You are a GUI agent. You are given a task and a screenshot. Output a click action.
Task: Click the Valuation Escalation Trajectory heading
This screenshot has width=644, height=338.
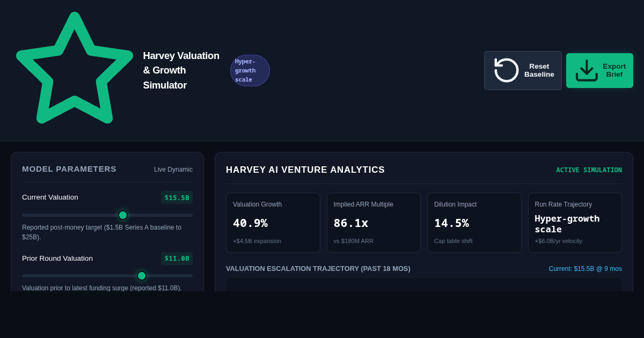coord(318,269)
